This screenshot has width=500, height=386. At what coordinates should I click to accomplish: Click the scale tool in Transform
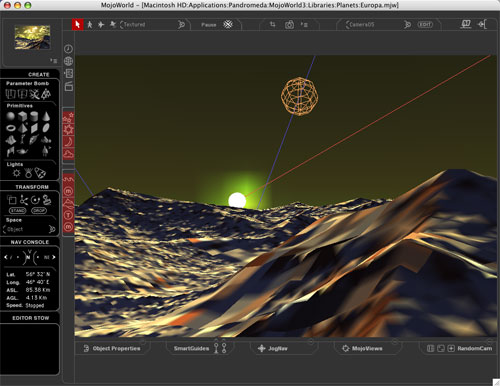tap(12, 200)
